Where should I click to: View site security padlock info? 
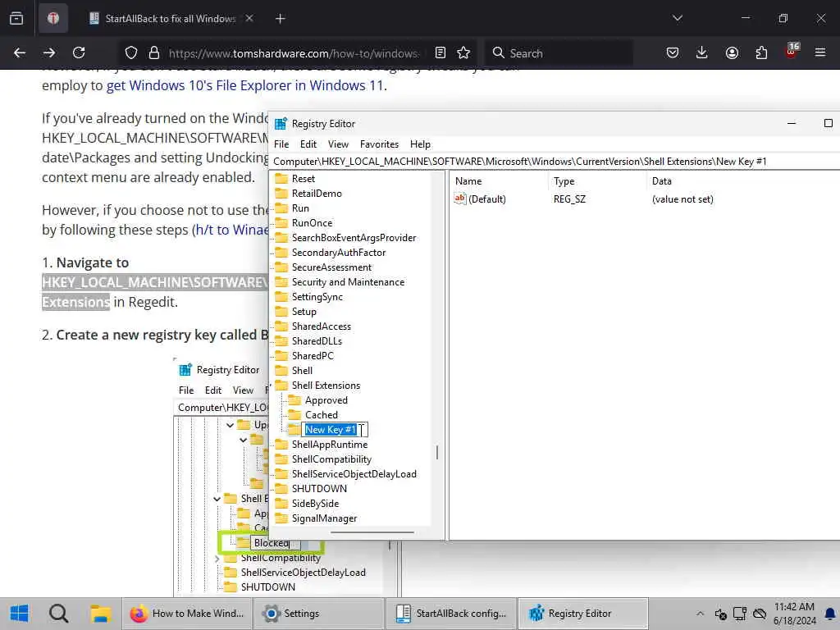click(x=154, y=52)
